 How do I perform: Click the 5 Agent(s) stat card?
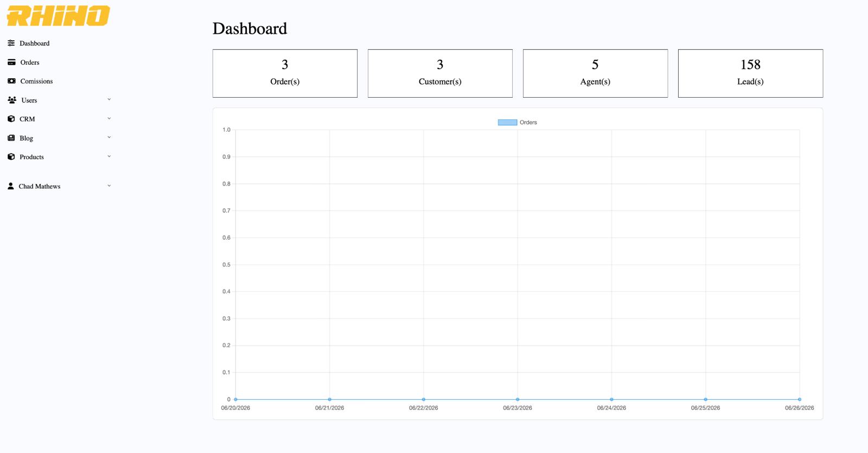point(595,73)
